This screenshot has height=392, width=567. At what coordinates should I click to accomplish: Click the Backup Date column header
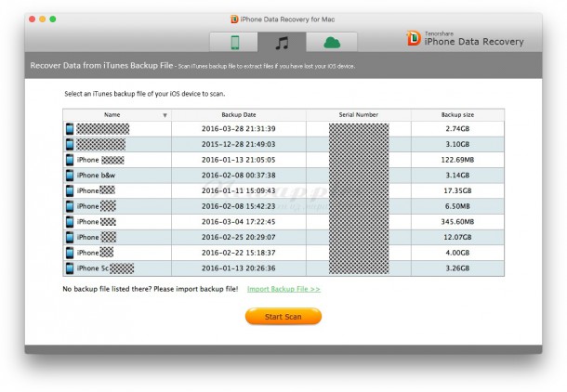pyautogui.click(x=238, y=115)
